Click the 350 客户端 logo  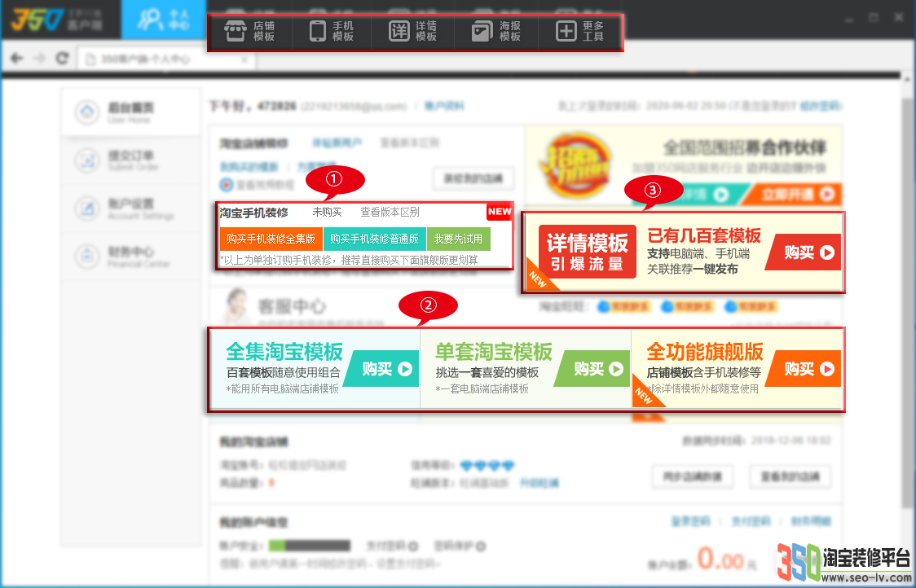[x=57, y=21]
